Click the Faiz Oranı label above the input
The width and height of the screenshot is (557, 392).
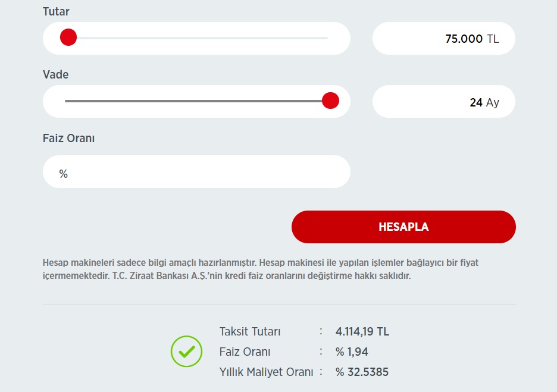tap(68, 138)
